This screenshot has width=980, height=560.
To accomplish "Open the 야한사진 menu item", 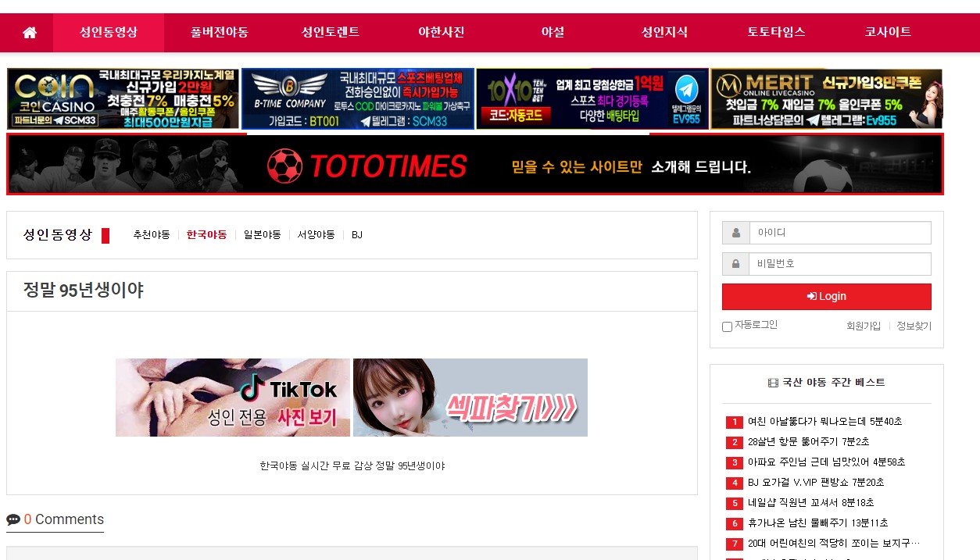I will pos(442,33).
